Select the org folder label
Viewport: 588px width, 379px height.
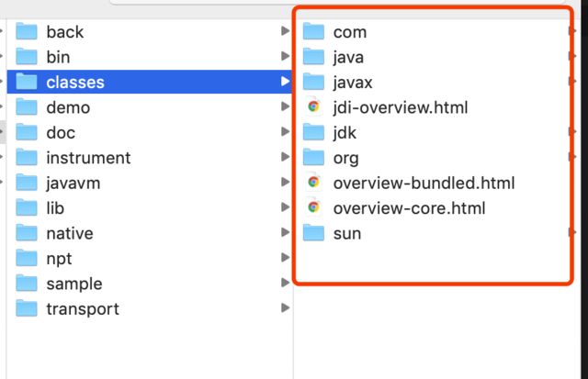coord(345,158)
